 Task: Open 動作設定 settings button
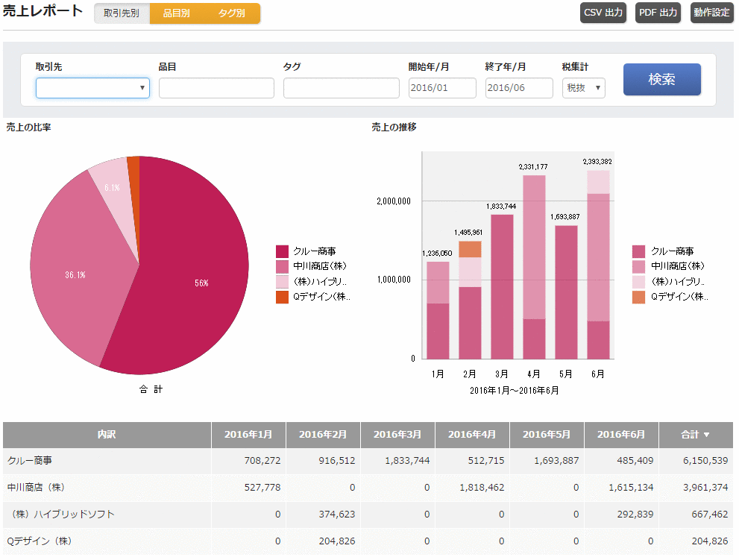coord(711,13)
